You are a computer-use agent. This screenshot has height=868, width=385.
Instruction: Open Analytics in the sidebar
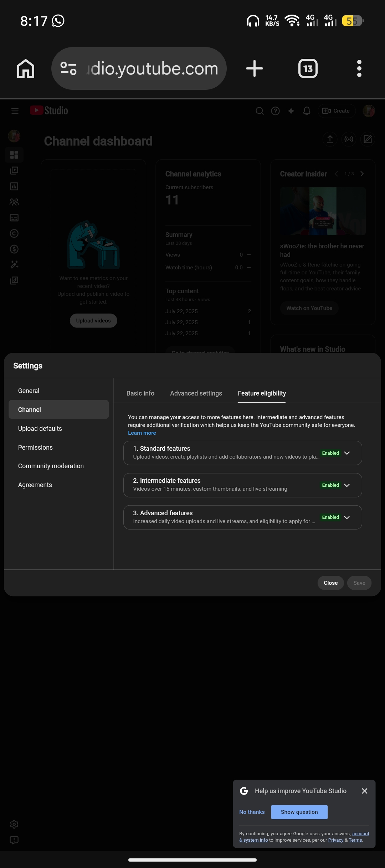pyautogui.click(x=14, y=186)
